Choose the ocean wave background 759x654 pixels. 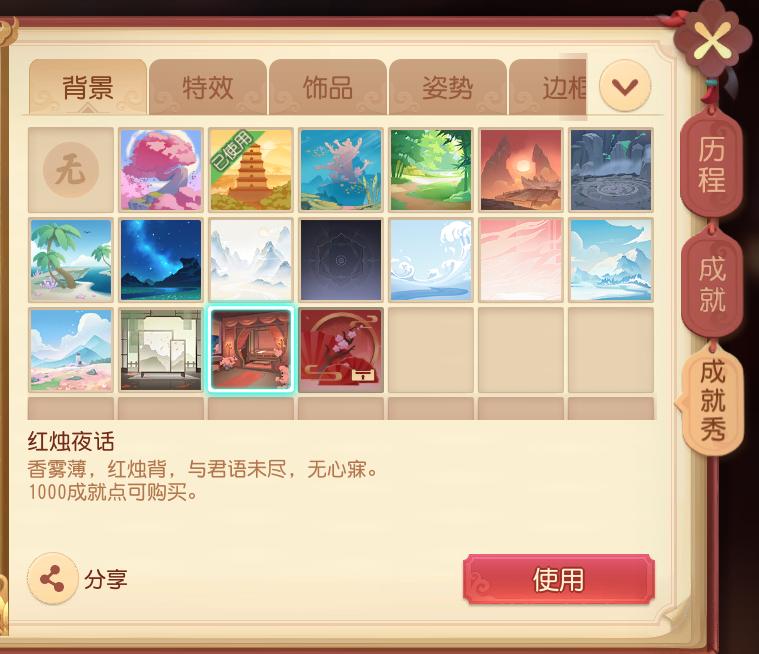[x=431, y=260]
